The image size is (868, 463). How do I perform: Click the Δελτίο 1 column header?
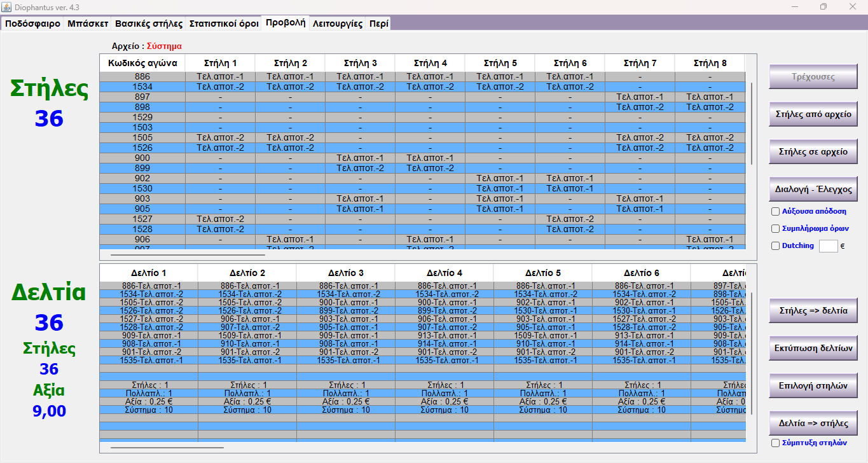pos(149,272)
